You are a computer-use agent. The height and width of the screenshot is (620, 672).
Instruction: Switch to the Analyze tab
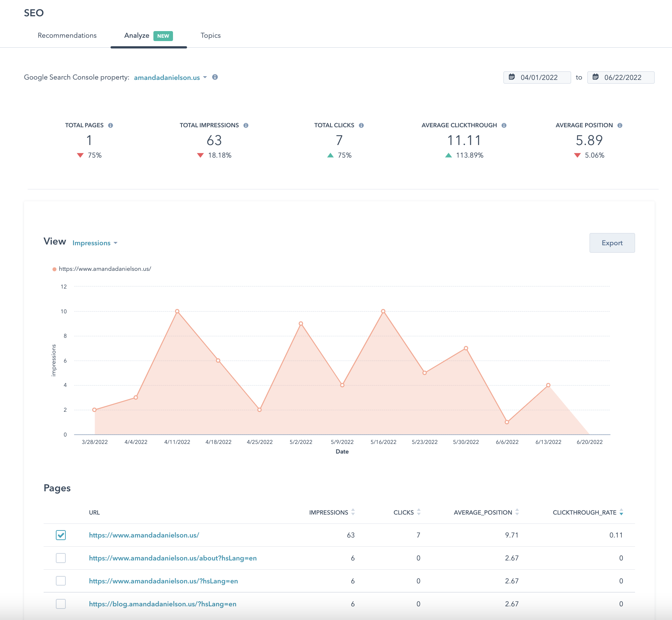149,36
